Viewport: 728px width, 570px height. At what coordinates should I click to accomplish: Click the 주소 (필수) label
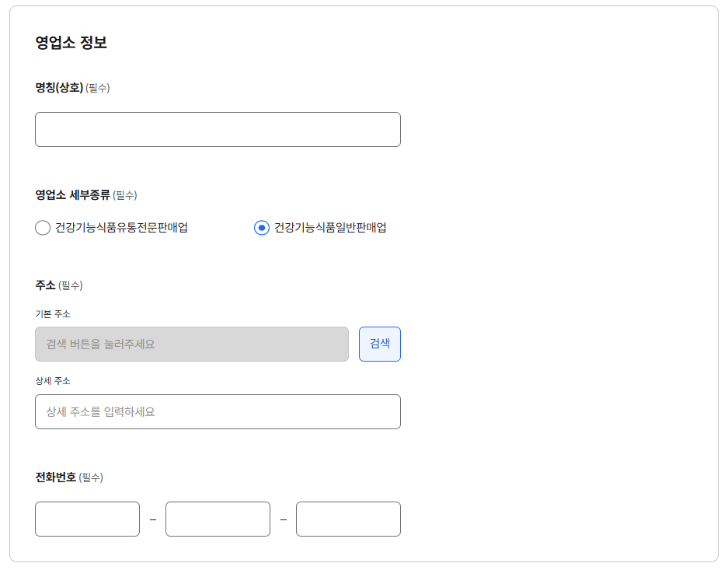59,285
